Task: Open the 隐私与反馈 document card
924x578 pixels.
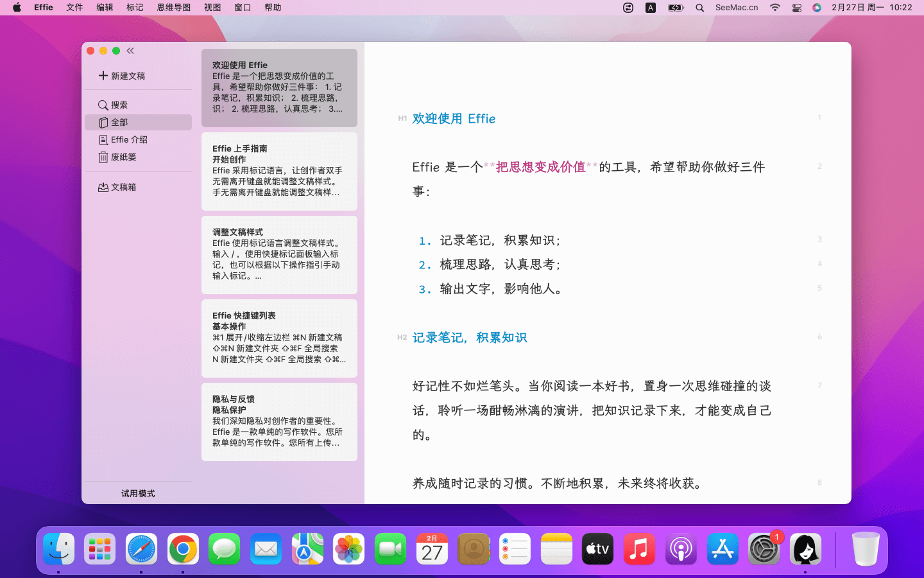Action: [279, 422]
